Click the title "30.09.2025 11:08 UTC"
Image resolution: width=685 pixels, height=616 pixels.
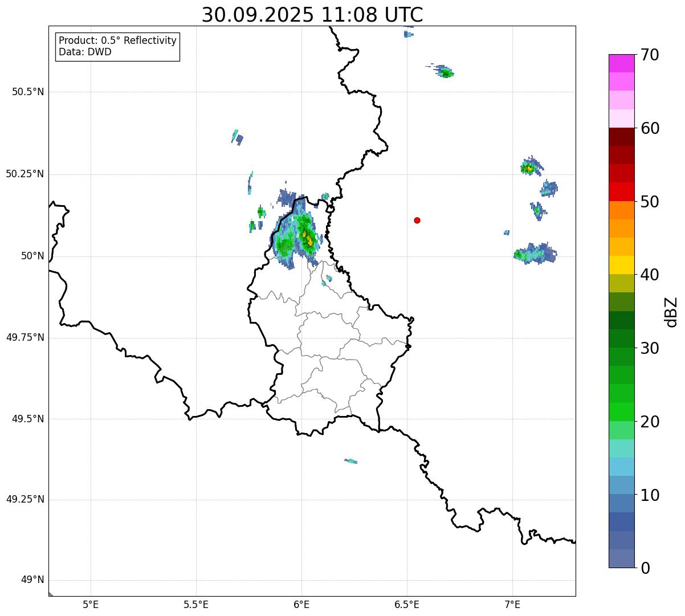point(312,15)
